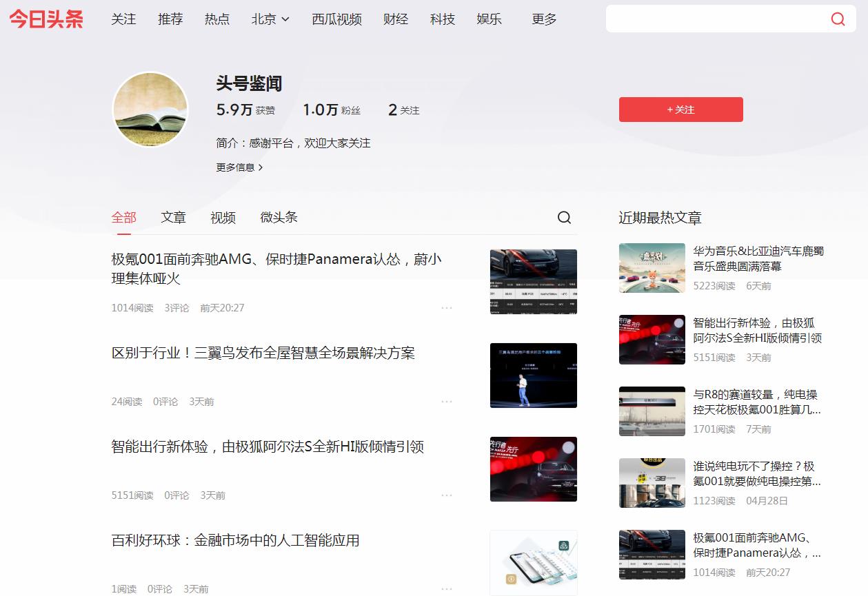868x596 pixels.
Task: Click 5223阅读 under 华为音乐 article
Action: pyautogui.click(x=714, y=286)
